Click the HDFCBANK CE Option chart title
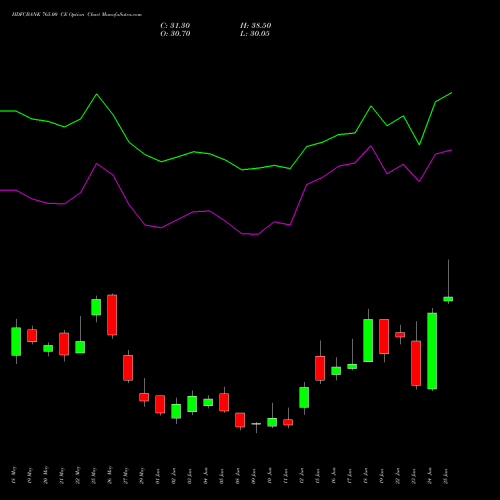Image resolution: width=500 pixels, height=500 pixels. (x=77, y=15)
